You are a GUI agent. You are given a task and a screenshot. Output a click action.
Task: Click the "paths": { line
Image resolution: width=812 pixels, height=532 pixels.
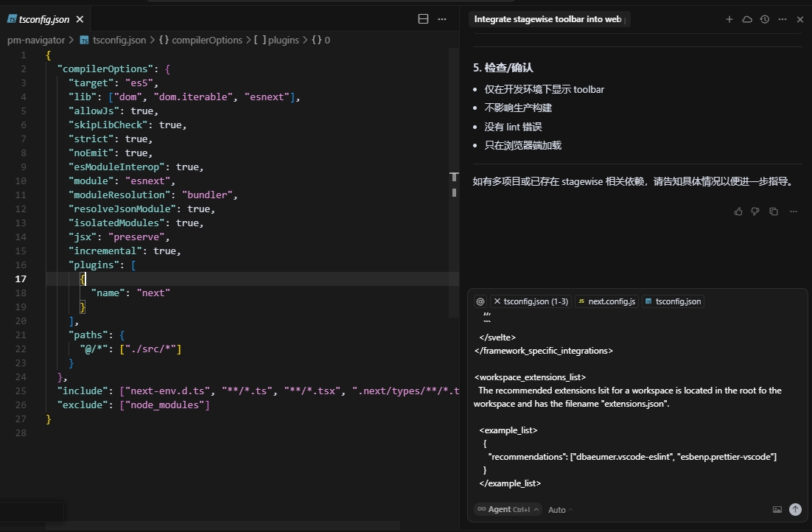pos(97,335)
